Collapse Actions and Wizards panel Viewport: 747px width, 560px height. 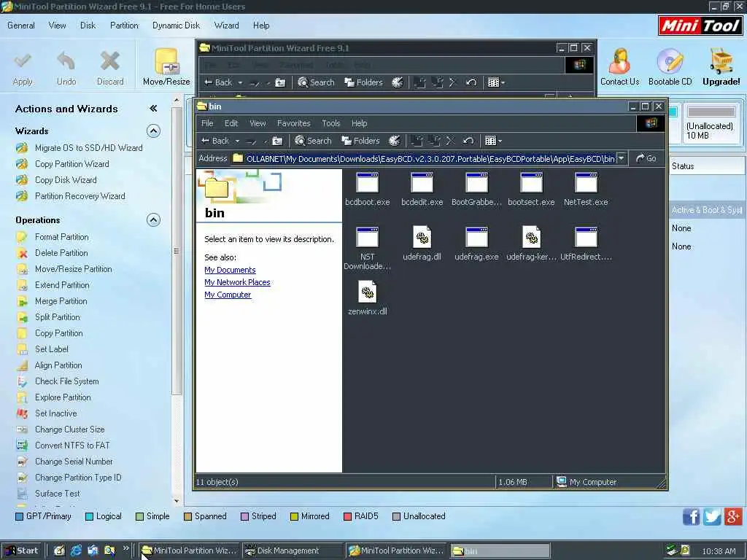click(x=153, y=109)
